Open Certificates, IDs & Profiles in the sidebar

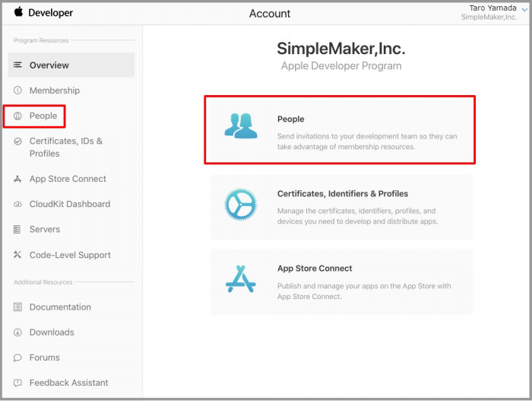[x=66, y=147]
